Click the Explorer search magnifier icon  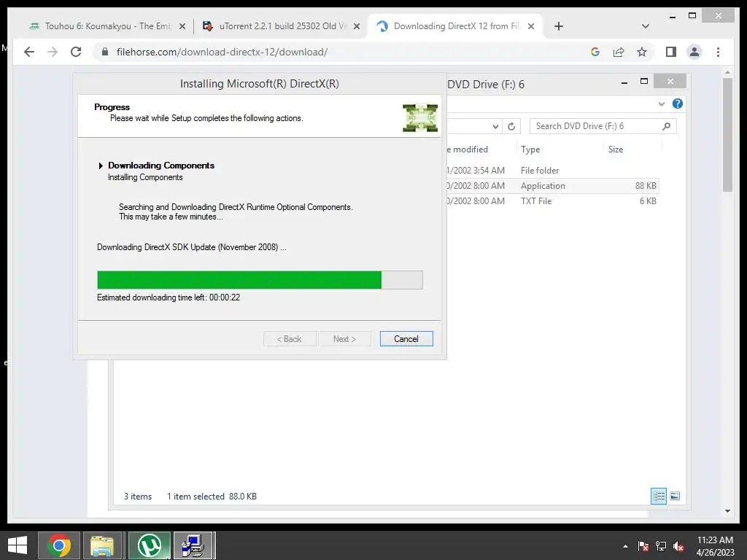click(x=667, y=126)
